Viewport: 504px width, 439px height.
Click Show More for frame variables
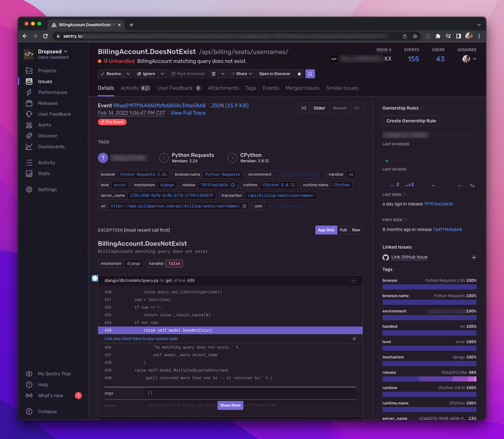(230, 405)
